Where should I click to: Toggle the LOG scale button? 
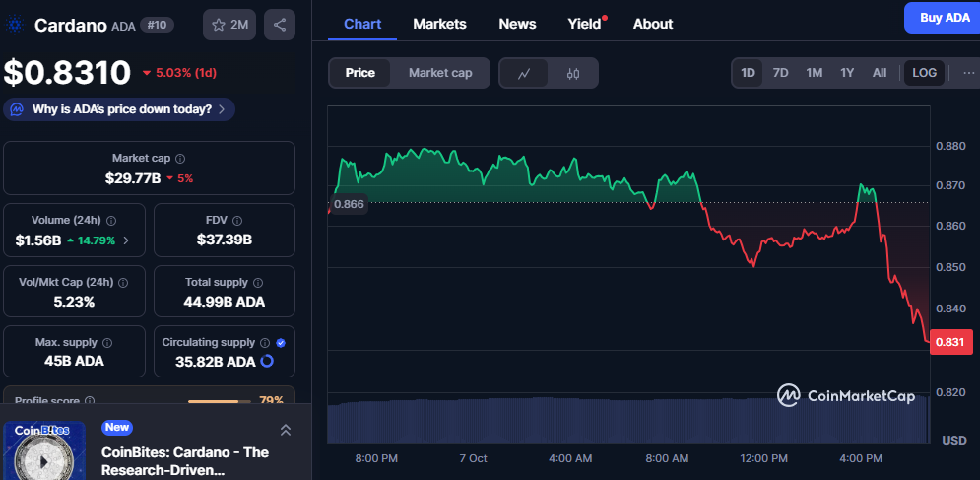point(925,73)
